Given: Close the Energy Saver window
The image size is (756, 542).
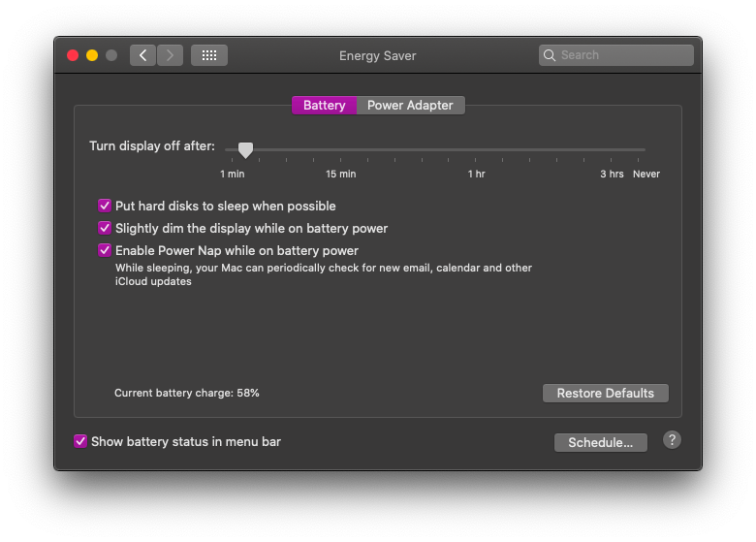Looking at the screenshot, I should tap(73, 55).
